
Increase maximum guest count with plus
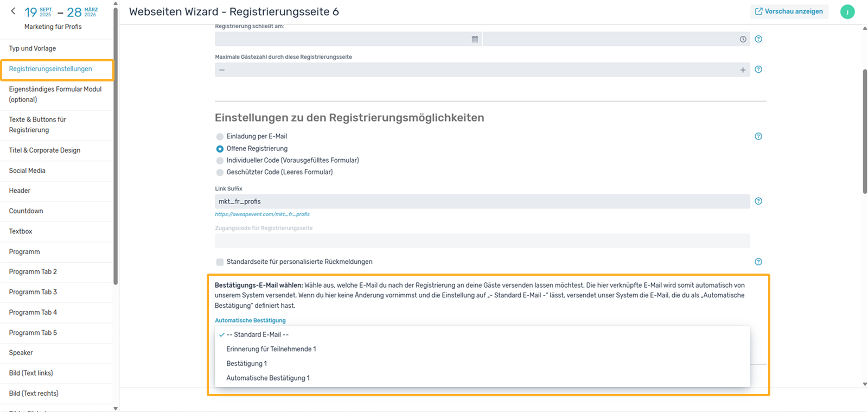point(743,69)
